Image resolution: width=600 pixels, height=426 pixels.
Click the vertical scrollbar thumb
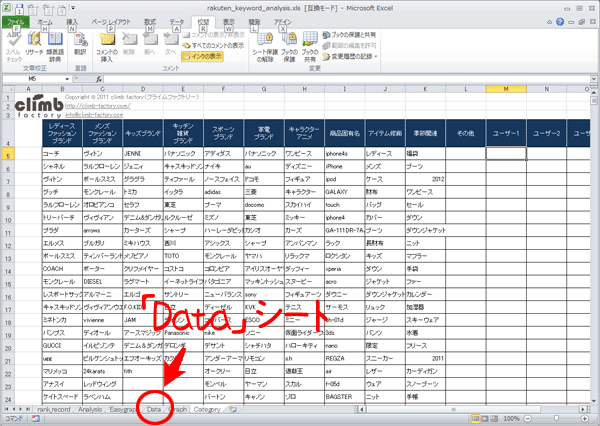click(x=593, y=101)
